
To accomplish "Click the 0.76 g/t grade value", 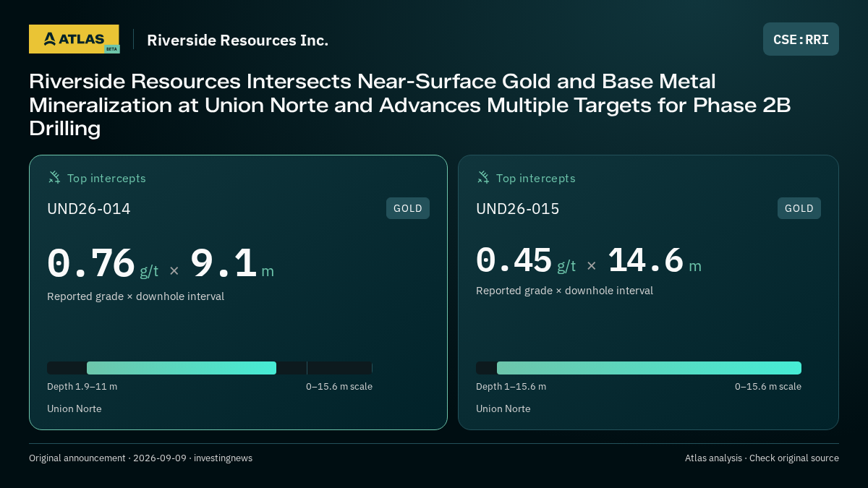I will coord(103,264).
